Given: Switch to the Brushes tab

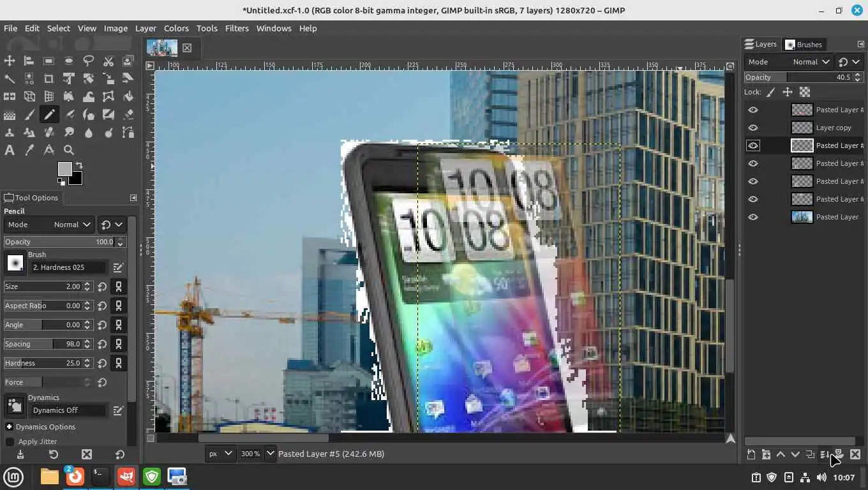Looking at the screenshot, I should [804, 44].
